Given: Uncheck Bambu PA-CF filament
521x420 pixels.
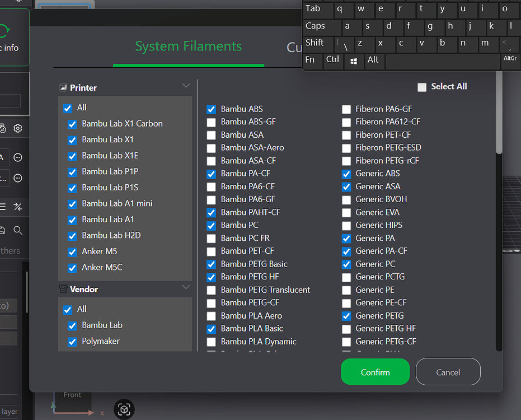Looking at the screenshot, I should point(211,174).
